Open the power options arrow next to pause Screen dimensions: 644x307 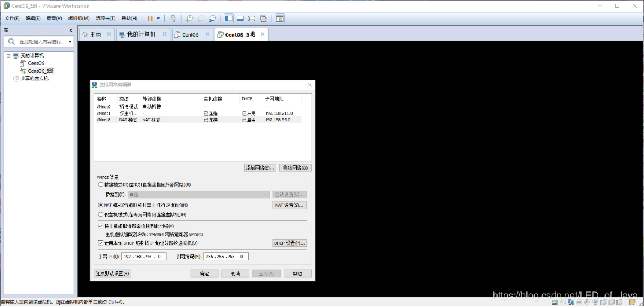pyautogui.click(x=158, y=19)
